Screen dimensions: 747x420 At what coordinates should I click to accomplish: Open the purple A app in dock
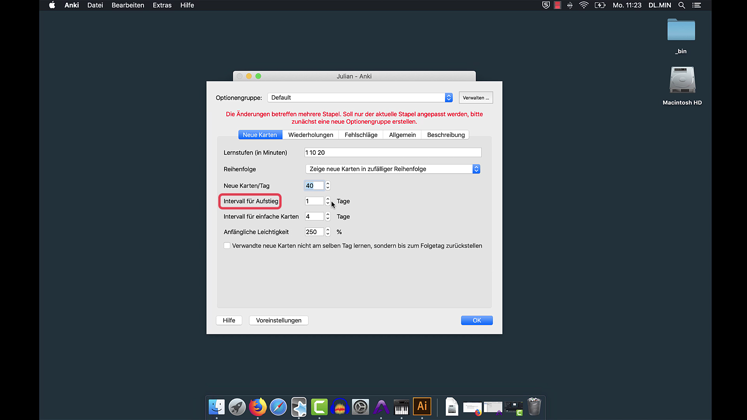381,407
